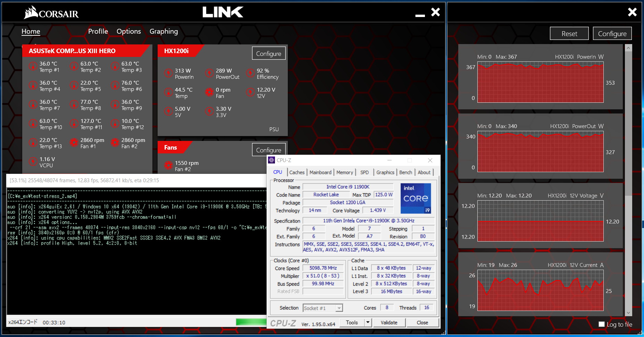The height and width of the screenshot is (337, 644).
Task: Click the HX1200i PowerIn graph
Action: tap(540, 82)
